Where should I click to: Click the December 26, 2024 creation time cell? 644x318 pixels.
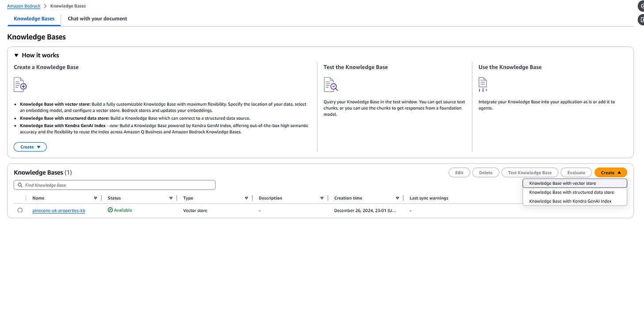tap(365, 210)
